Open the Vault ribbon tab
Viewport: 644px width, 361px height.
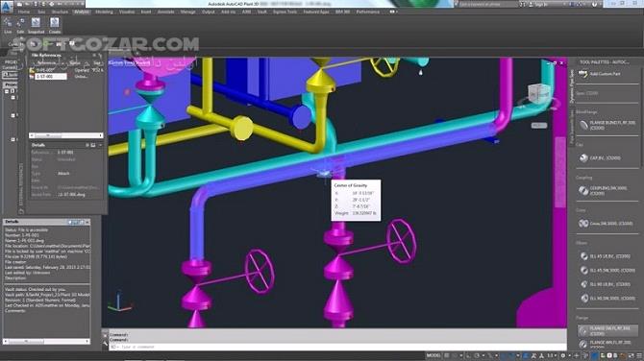pyautogui.click(x=262, y=12)
